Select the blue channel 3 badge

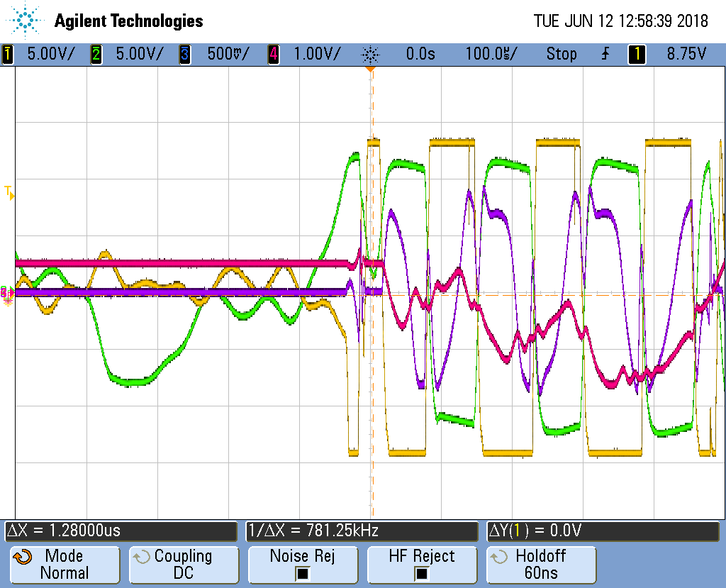pos(184,54)
